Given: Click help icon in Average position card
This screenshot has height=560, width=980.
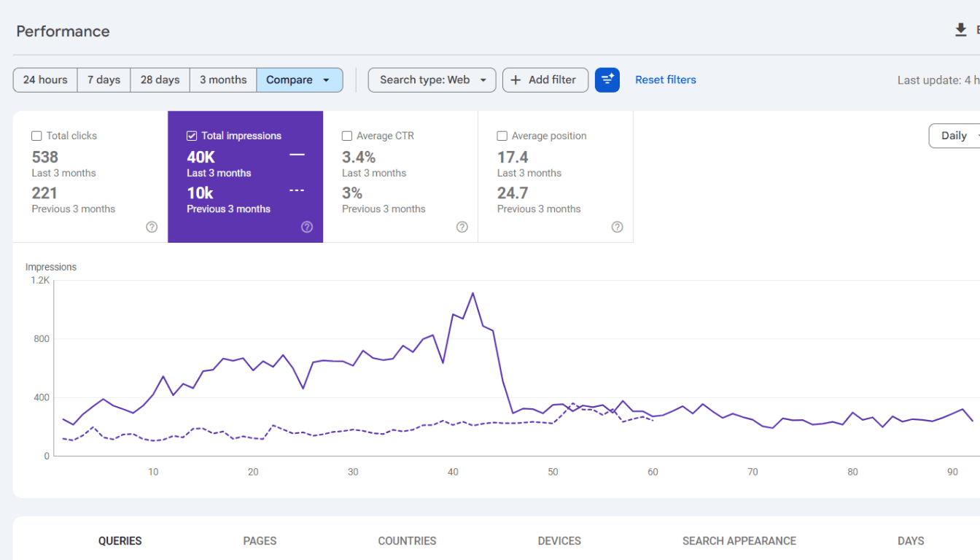Looking at the screenshot, I should 618,227.
